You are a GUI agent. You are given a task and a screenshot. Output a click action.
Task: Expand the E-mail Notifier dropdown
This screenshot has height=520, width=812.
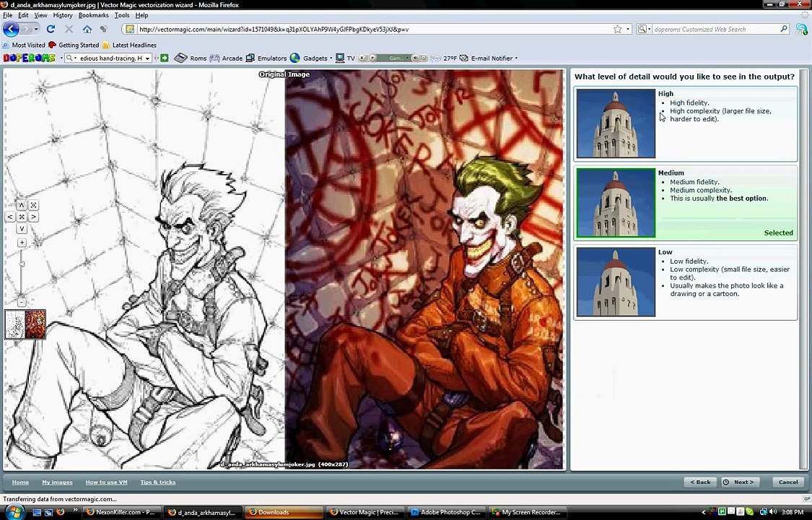pyautogui.click(x=516, y=58)
